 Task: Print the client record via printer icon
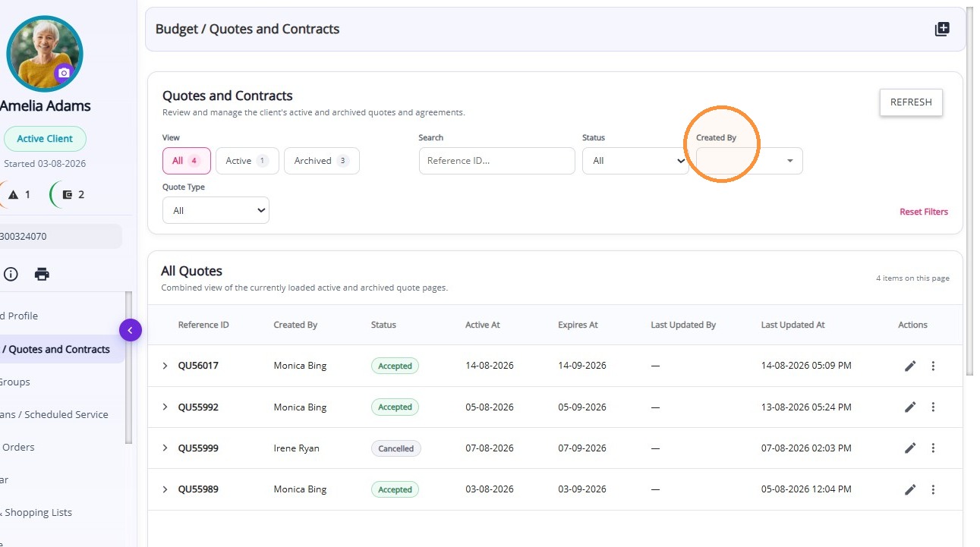pos(42,275)
